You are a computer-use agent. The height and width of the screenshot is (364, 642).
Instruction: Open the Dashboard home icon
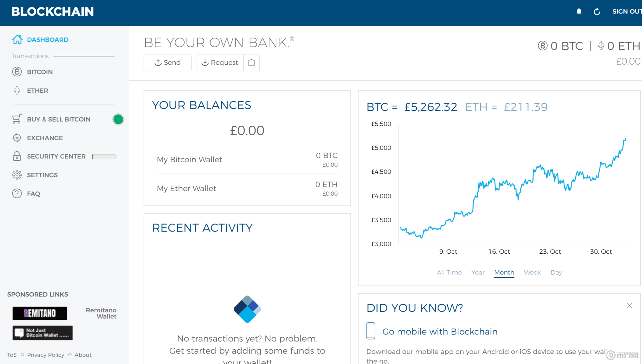(17, 39)
